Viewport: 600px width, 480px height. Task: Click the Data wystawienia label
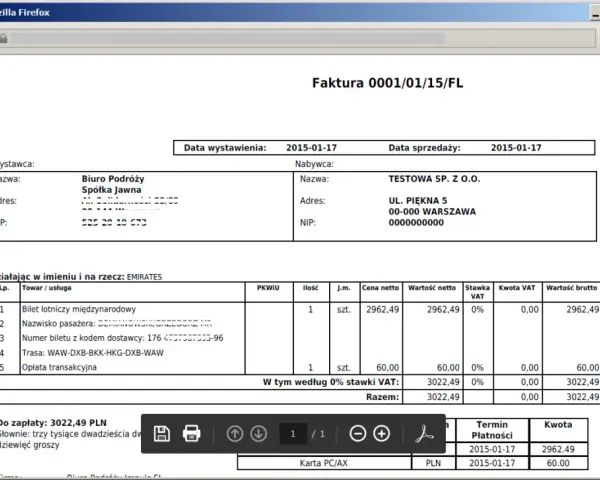pos(225,148)
